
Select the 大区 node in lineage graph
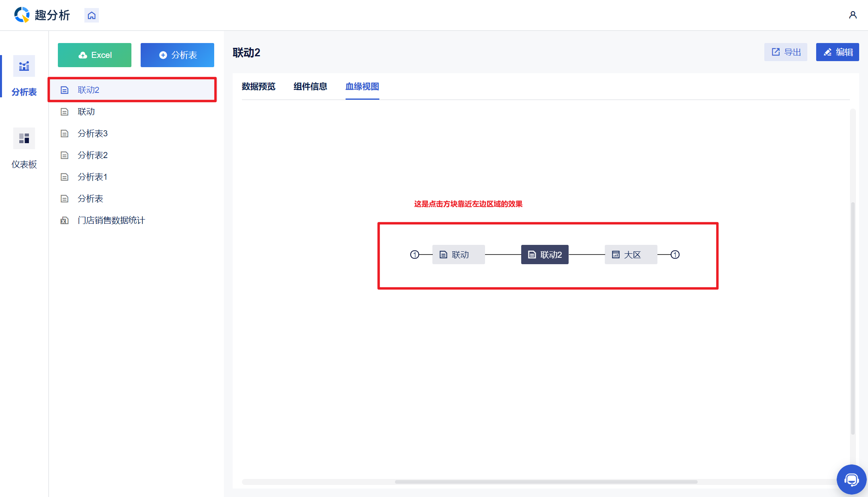tap(631, 255)
